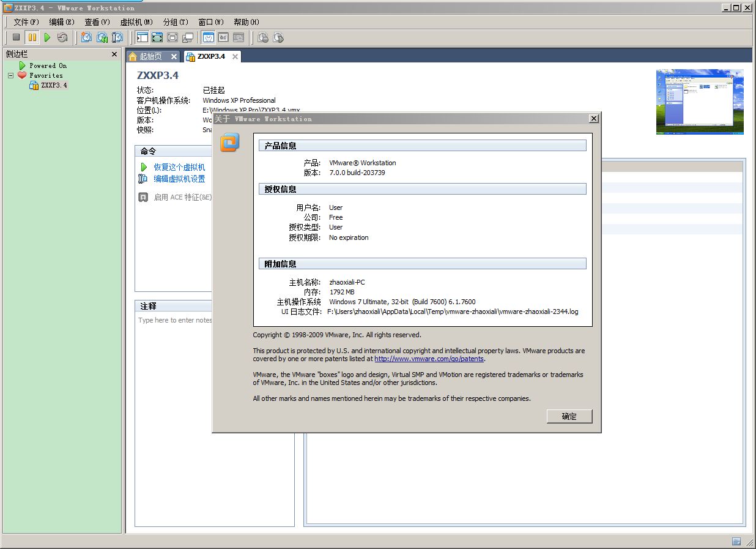Click the UI log file path text
This screenshot has height=549, width=756.
click(x=453, y=312)
